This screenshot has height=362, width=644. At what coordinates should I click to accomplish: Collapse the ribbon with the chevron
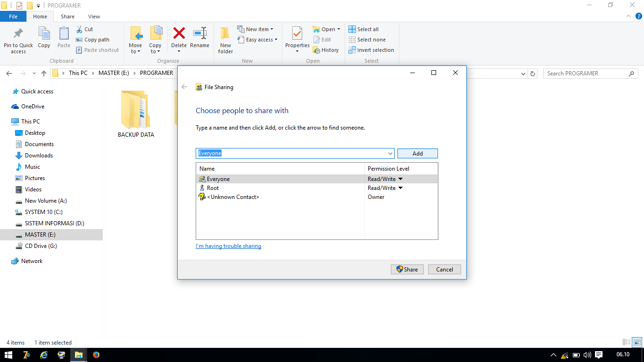click(x=628, y=16)
